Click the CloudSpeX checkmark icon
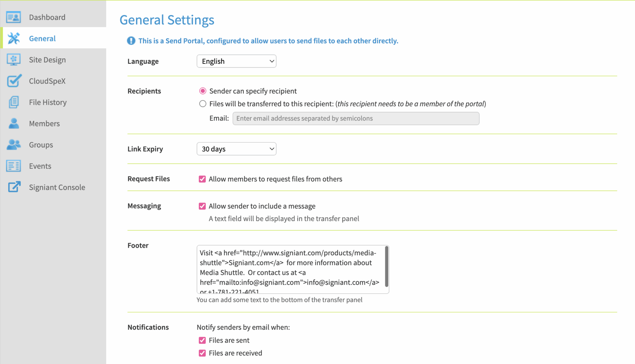635x364 pixels. pyautogui.click(x=14, y=81)
